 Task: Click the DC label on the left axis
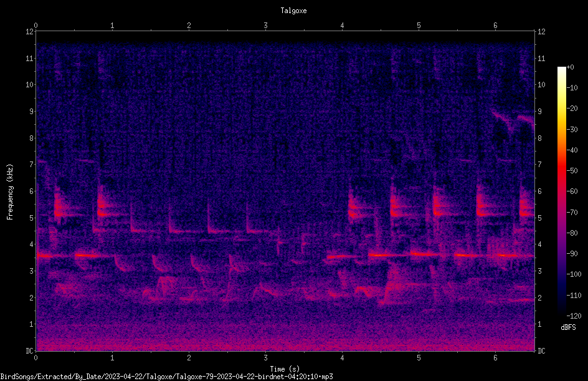coord(30,351)
